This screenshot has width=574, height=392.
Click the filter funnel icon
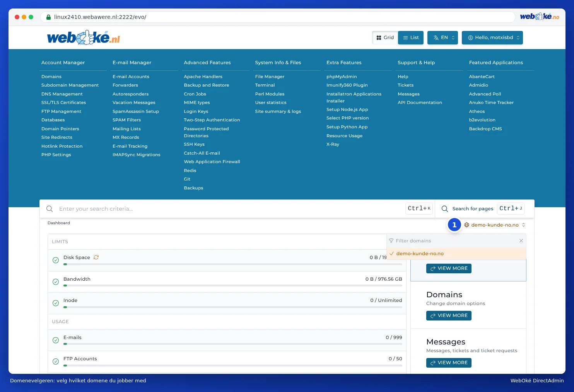[391, 241]
